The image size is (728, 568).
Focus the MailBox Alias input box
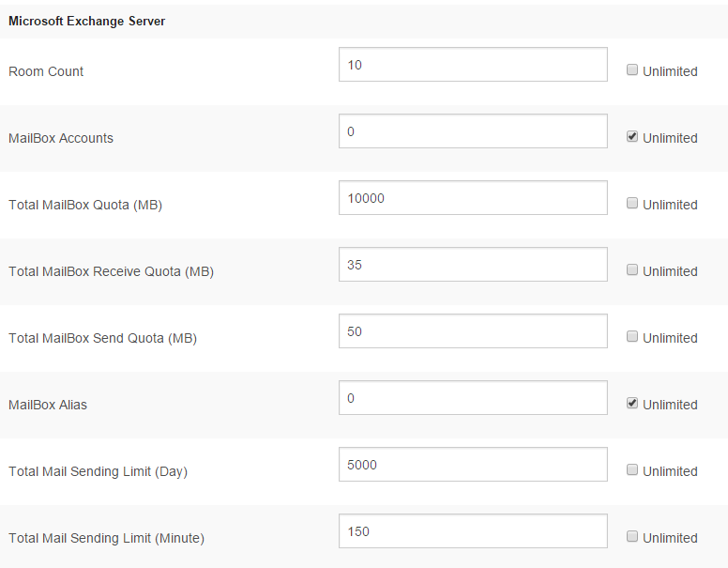[x=473, y=398]
